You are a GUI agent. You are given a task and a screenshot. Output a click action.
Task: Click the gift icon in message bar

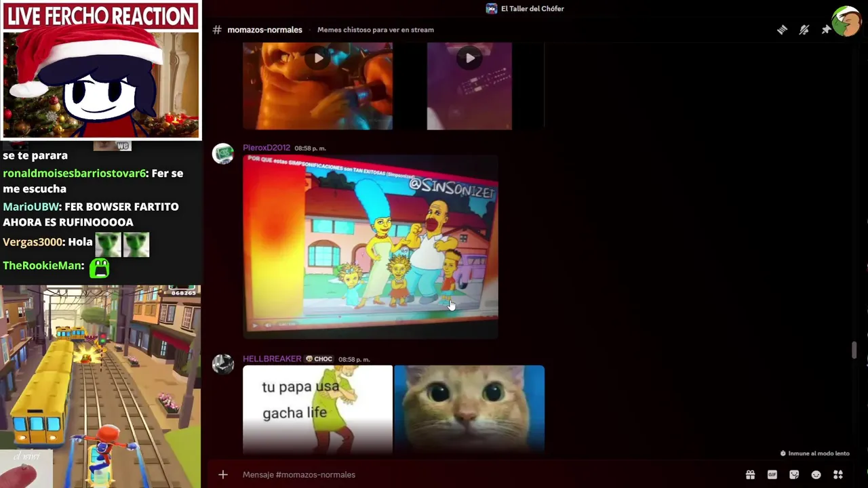(750, 474)
